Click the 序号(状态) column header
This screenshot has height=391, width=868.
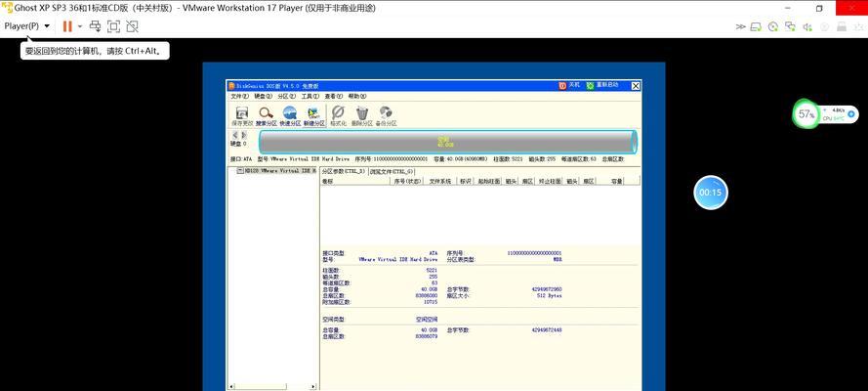(407, 181)
